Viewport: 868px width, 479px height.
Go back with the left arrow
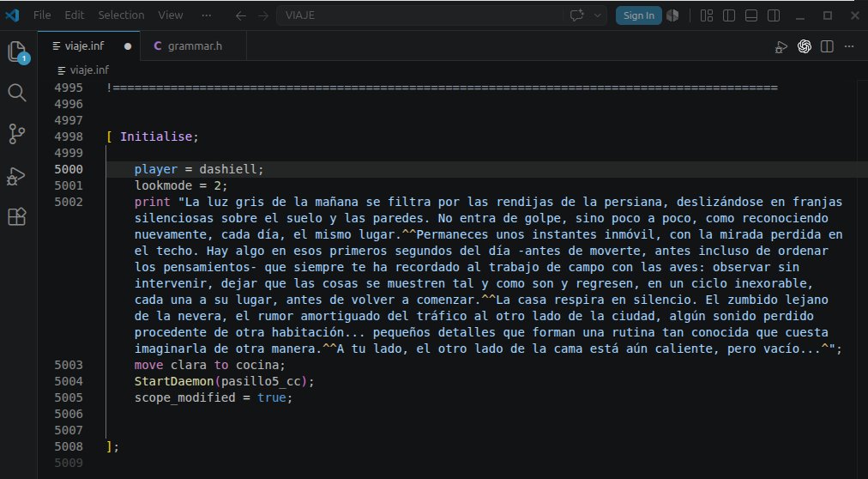(x=240, y=15)
